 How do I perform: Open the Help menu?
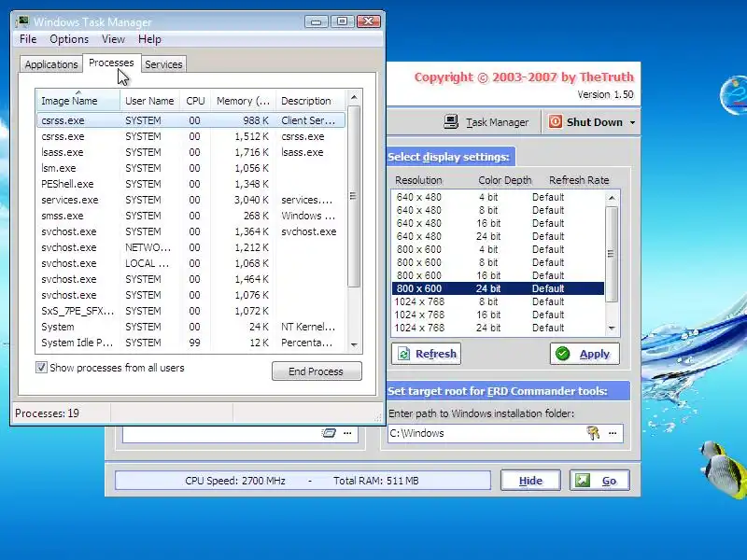[149, 39]
